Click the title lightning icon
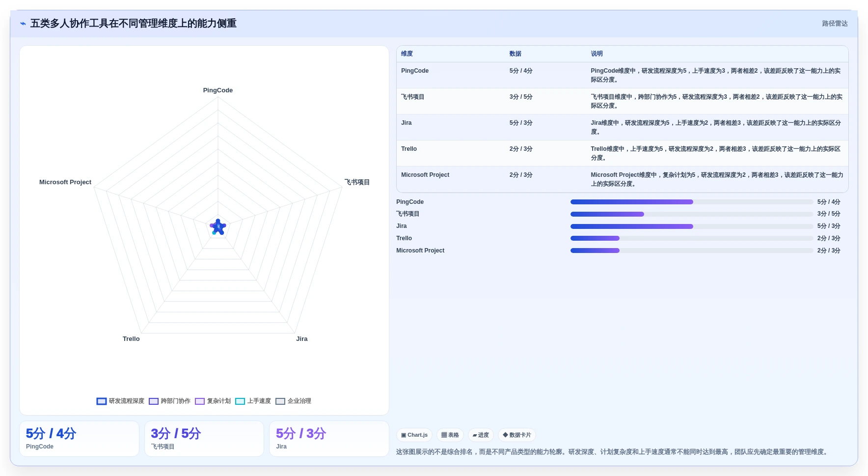 click(x=23, y=24)
